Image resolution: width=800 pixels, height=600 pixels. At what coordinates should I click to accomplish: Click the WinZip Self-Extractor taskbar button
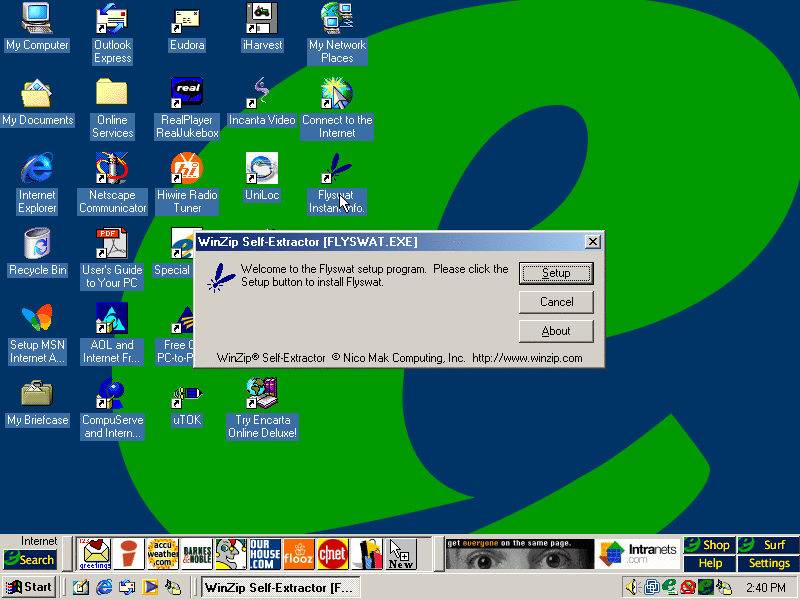279,587
